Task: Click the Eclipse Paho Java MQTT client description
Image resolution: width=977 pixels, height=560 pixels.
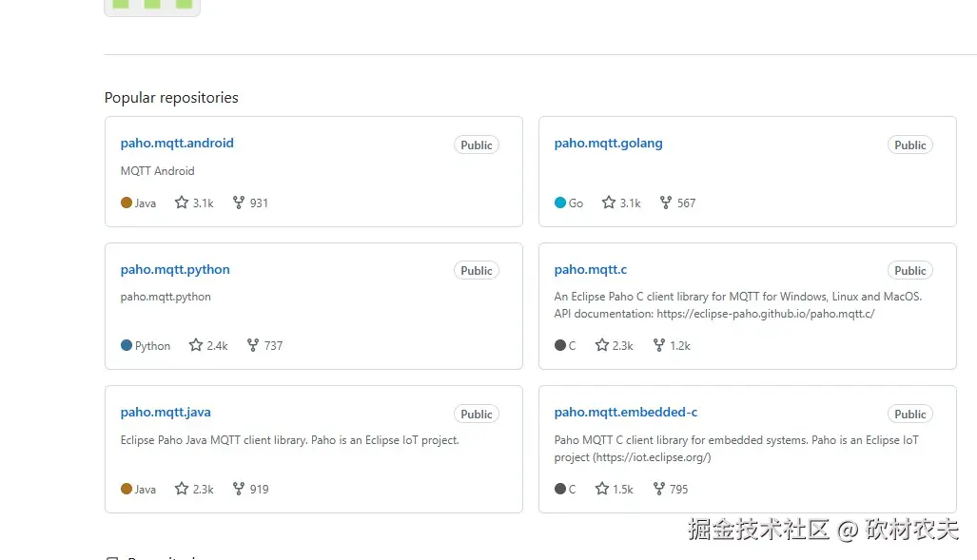Action: pyautogui.click(x=290, y=440)
